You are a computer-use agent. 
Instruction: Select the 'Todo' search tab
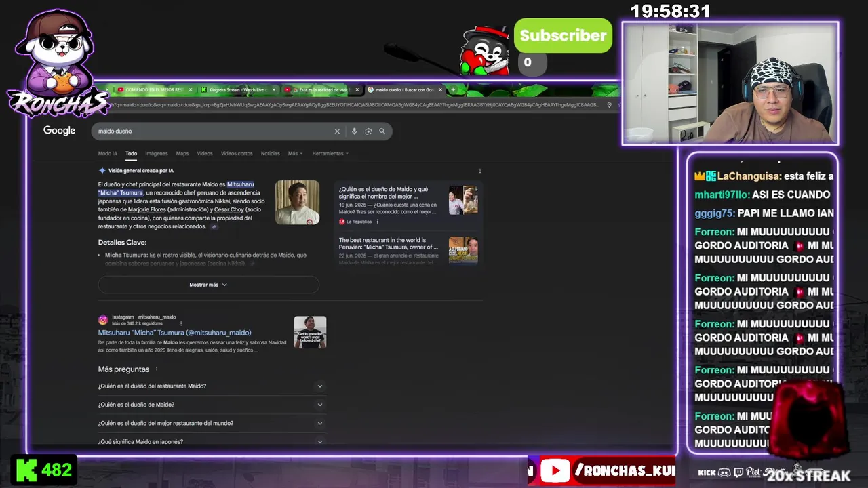(131, 153)
